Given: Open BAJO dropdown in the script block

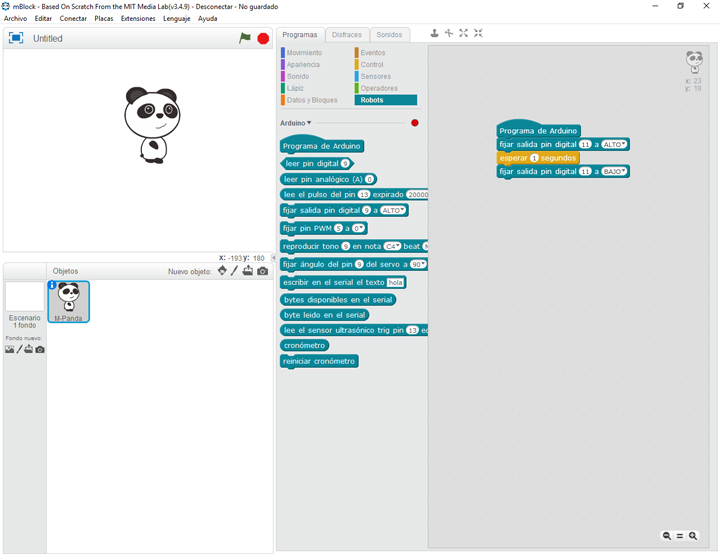Looking at the screenshot, I should point(614,171).
